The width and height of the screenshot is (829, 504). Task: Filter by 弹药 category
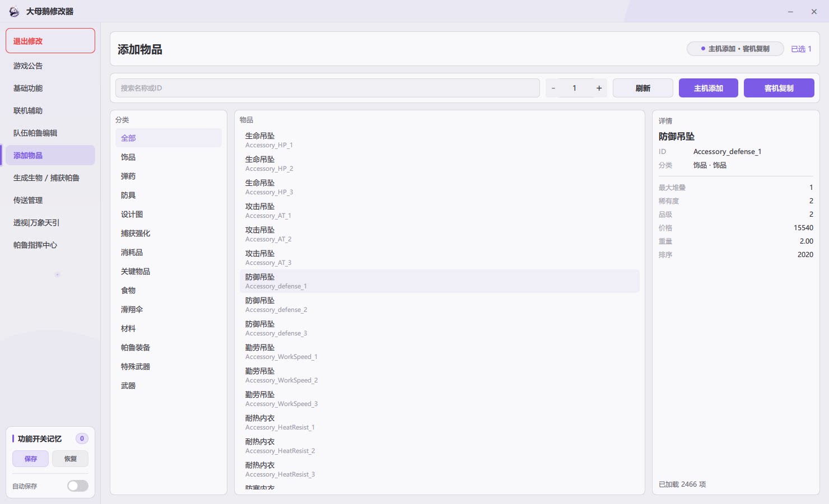(x=169, y=176)
